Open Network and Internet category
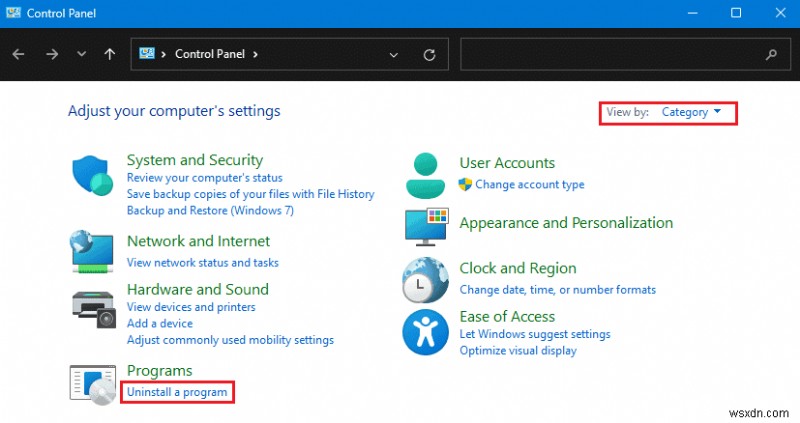This screenshot has width=800, height=423. (x=198, y=241)
